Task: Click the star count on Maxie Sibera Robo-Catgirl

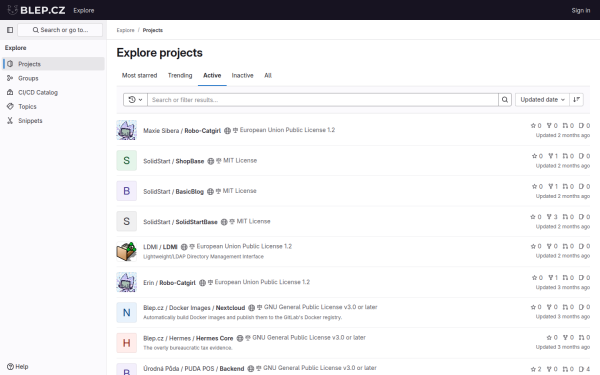Action: (x=536, y=126)
